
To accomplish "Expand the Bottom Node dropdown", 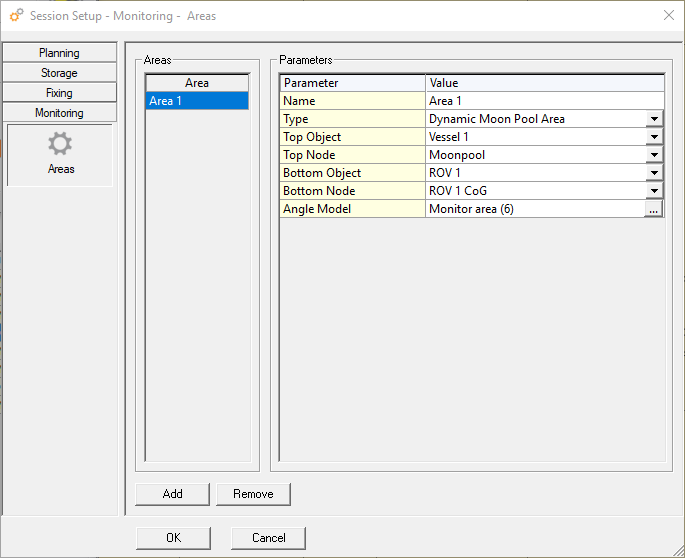I will (x=654, y=191).
